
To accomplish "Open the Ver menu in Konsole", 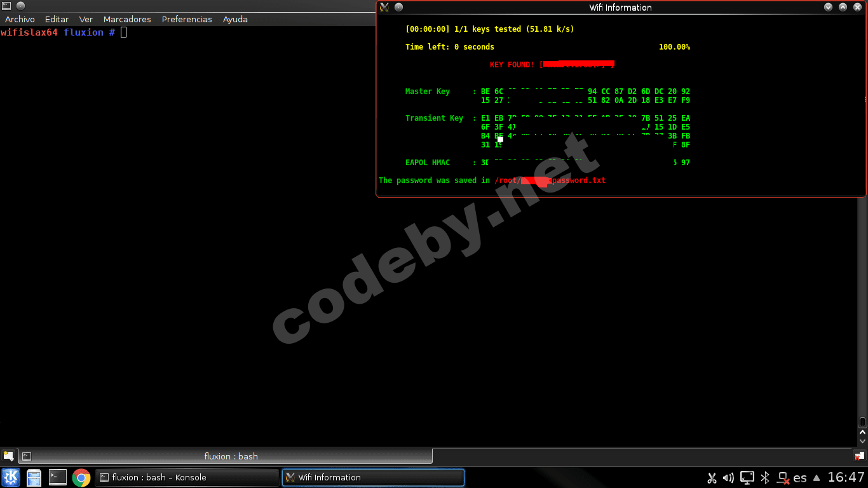I will click(86, 19).
